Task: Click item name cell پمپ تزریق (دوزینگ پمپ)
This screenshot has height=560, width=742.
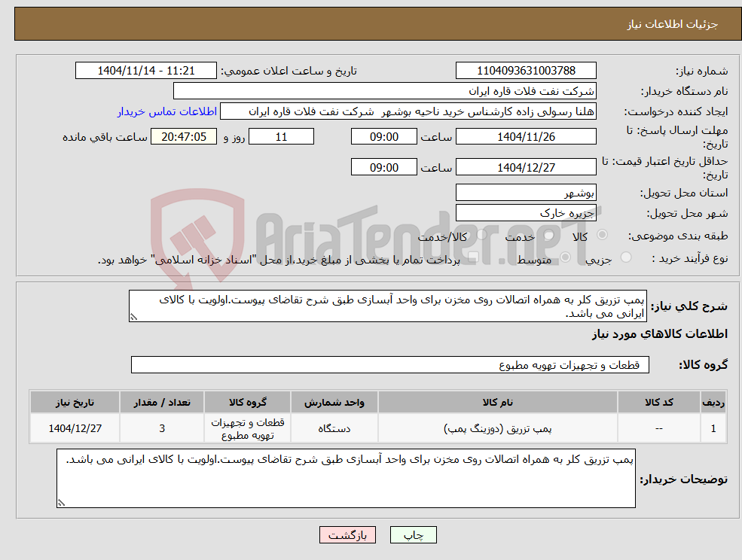Action: [x=498, y=428]
